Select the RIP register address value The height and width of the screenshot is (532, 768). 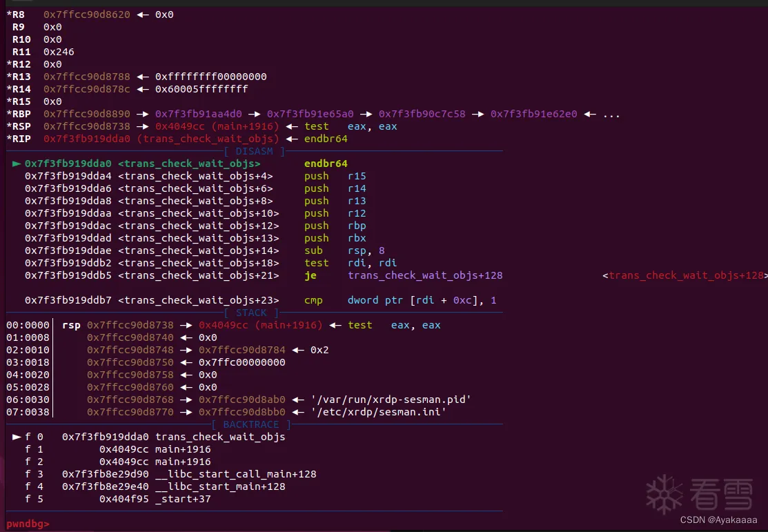[89, 139]
